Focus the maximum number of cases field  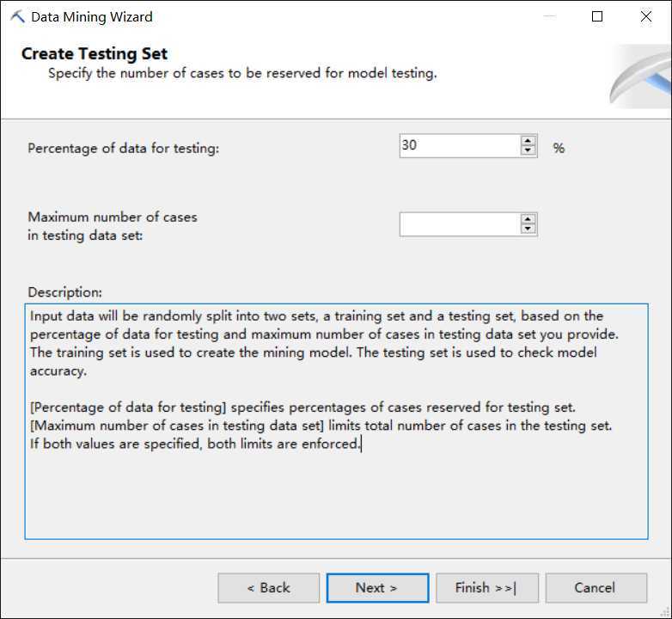[460, 224]
